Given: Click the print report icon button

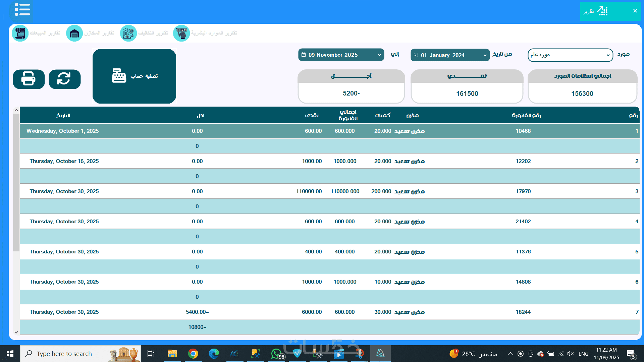Looking at the screenshot, I should coord(29,79).
